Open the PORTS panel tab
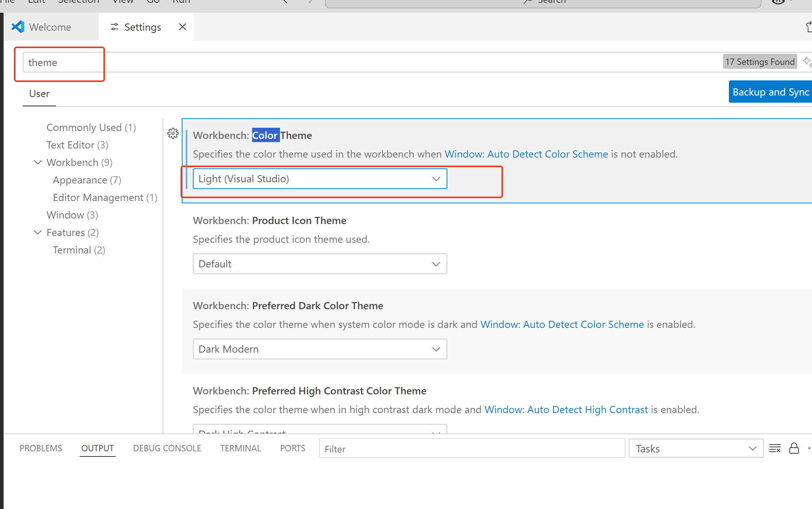This screenshot has height=509, width=812. (x=293, y=449)
